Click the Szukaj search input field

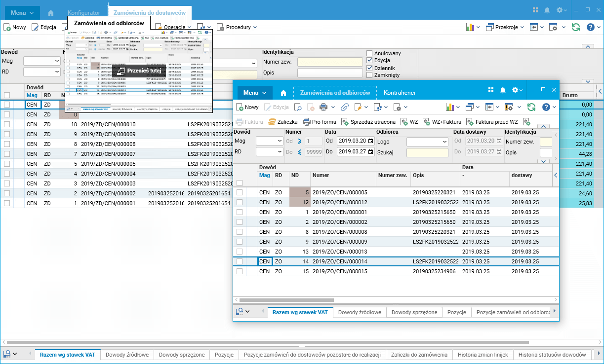[x=427, y=153]
